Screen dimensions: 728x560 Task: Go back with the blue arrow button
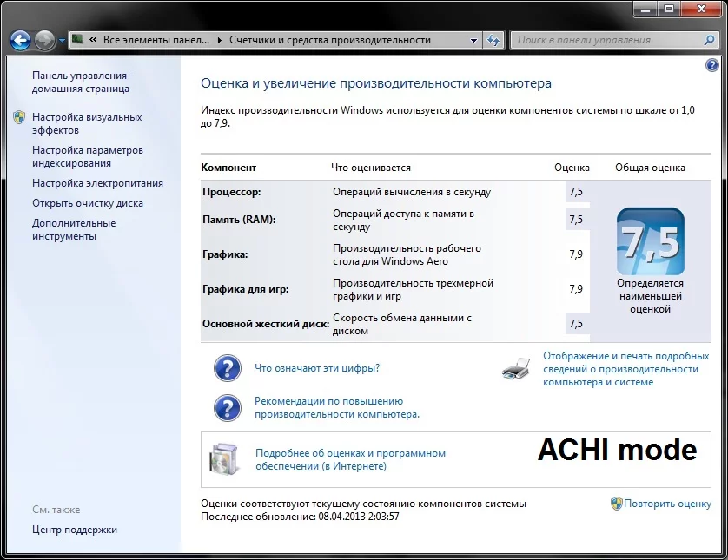pos(21,40)
